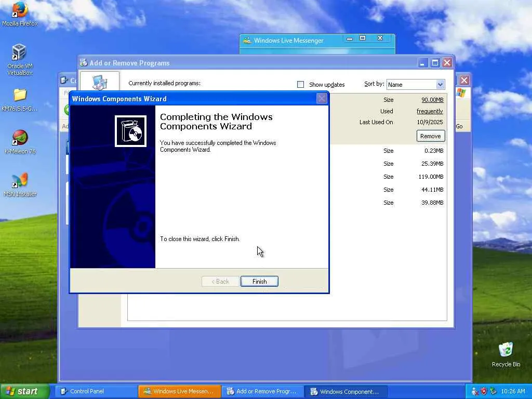Switch to Windows Live Messenger taskbar button
The height and width of the screenshot is (399, 532).
click(179, 391)
